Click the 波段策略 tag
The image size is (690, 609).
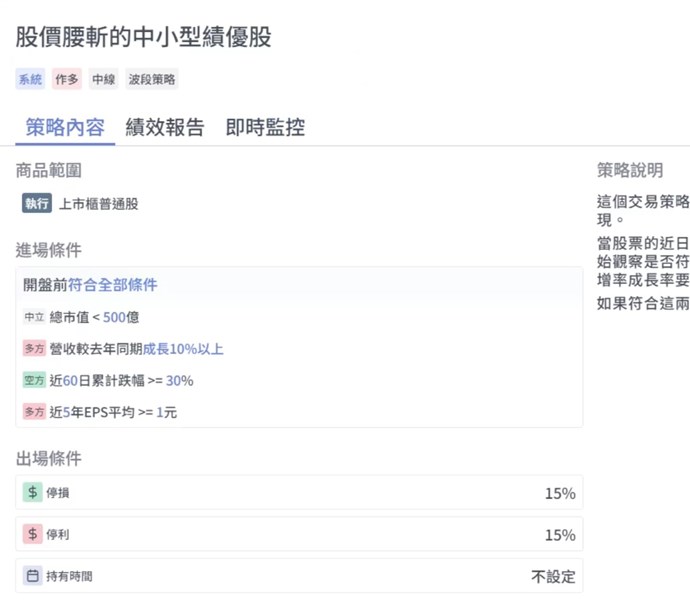click(x=153, y=80)
